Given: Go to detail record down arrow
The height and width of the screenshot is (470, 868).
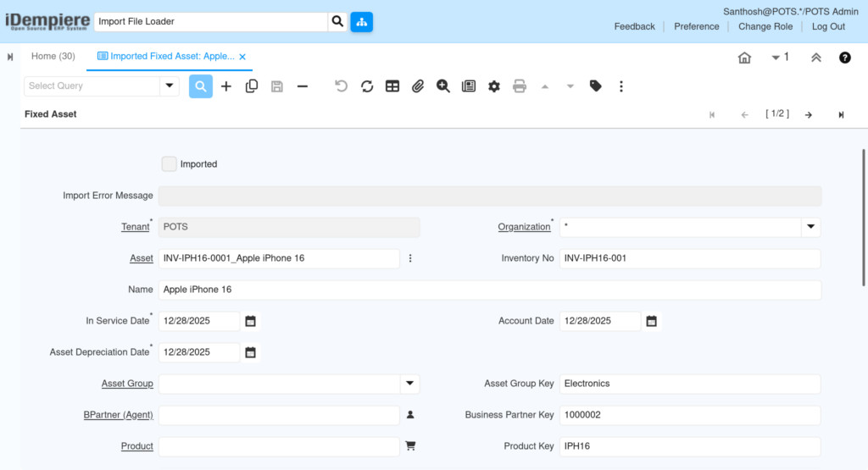Looking at the screenshot, I should [570, 87].
